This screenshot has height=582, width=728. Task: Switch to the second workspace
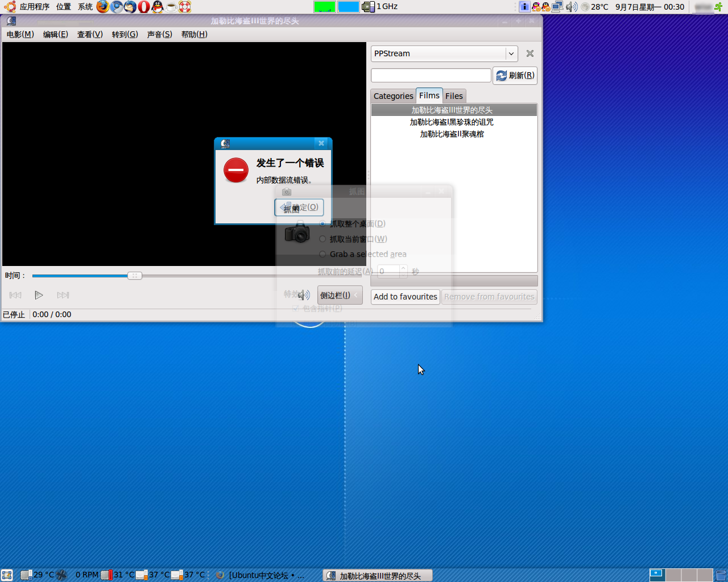[x=673, y=575]
